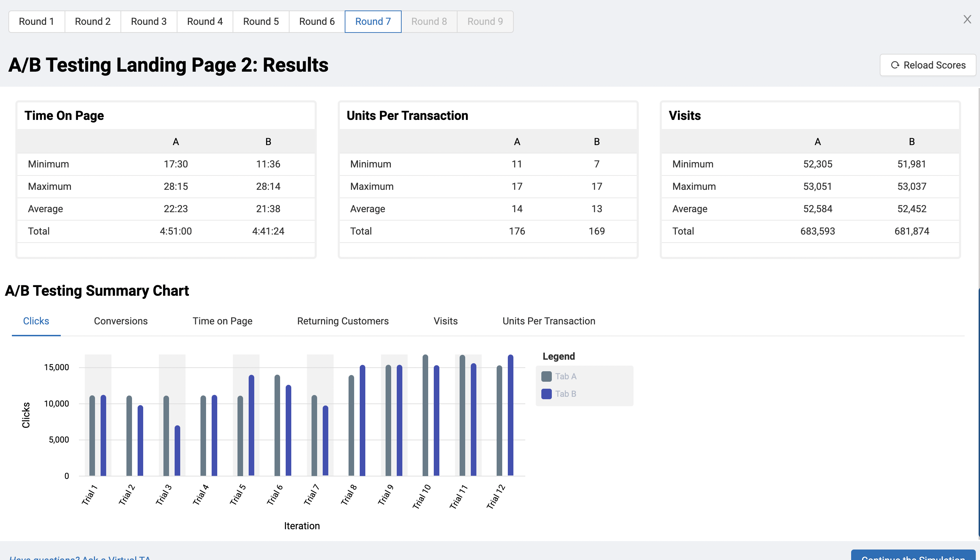Click Visits maximum B value 53,037
This screenshot has width=980, height=560.
(912, 187)
